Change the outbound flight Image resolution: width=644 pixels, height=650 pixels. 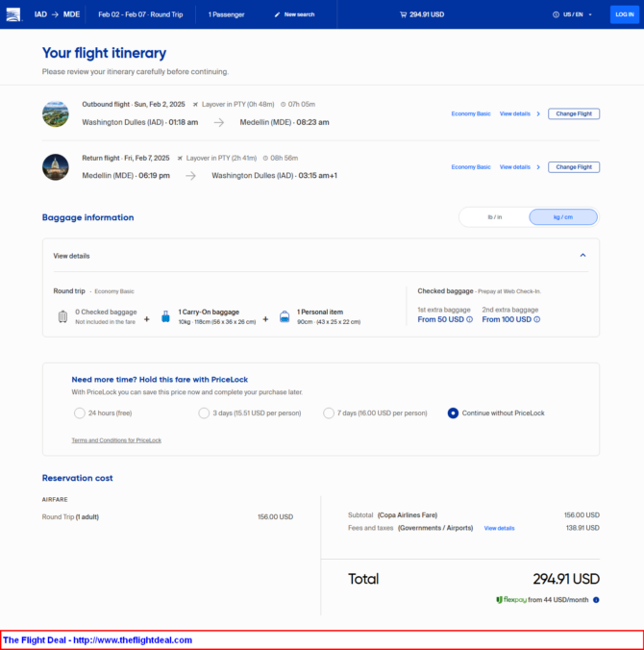[574, 113]
